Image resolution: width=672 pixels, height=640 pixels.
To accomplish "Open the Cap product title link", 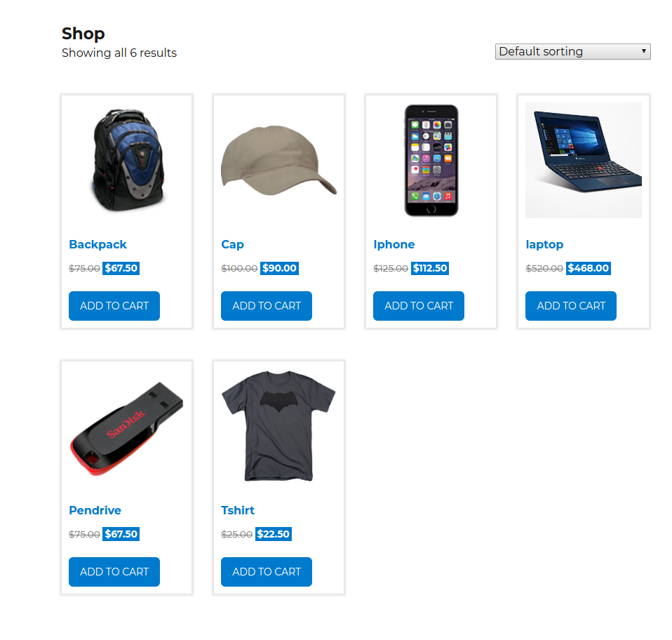I will tap(232, 244).
